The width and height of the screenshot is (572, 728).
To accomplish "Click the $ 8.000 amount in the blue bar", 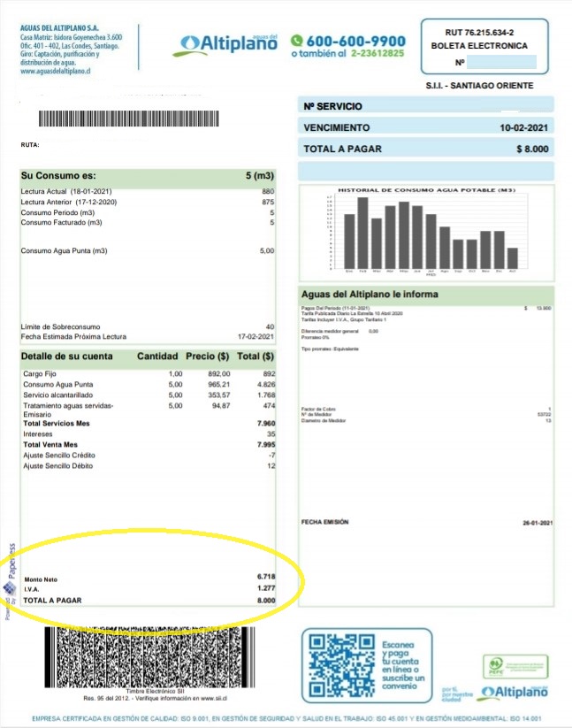I will point(532,149).
